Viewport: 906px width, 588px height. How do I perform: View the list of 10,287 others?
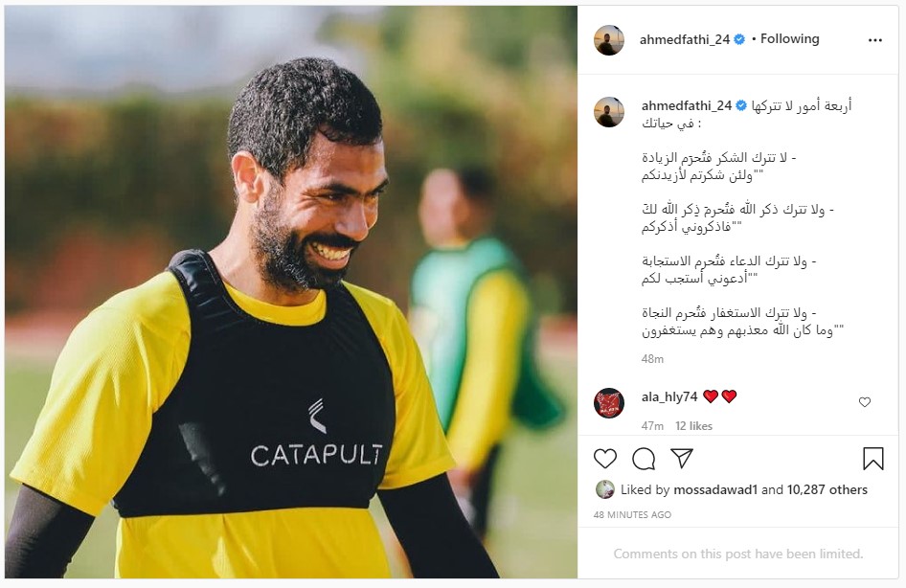point(827,489)
